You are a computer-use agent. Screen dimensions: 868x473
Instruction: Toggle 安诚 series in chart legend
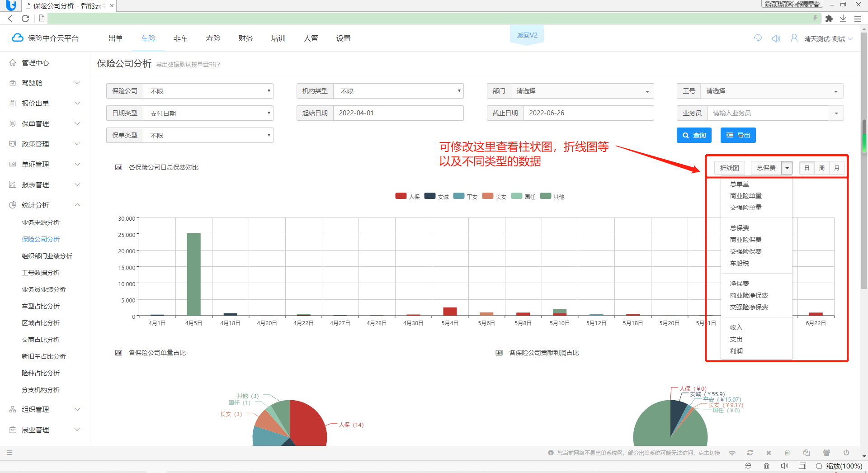(x=436, y=197)
